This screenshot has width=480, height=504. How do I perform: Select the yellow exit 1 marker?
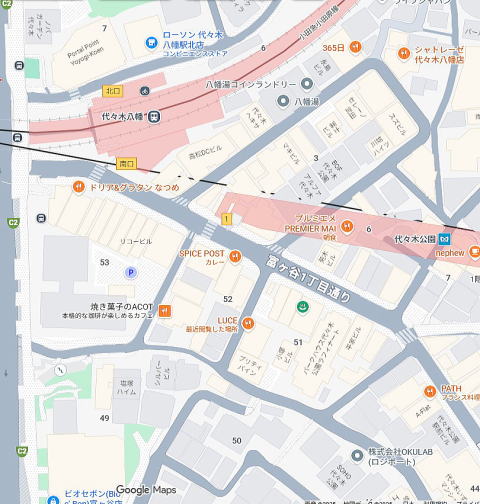pyautogui.click(x=227, y=219)
